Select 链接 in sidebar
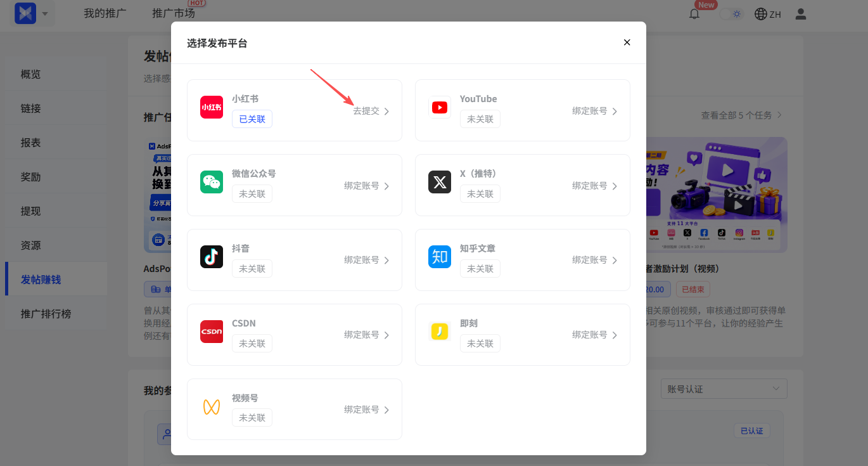The width and height of the screenshot is (868, 466). pos(56,108)
